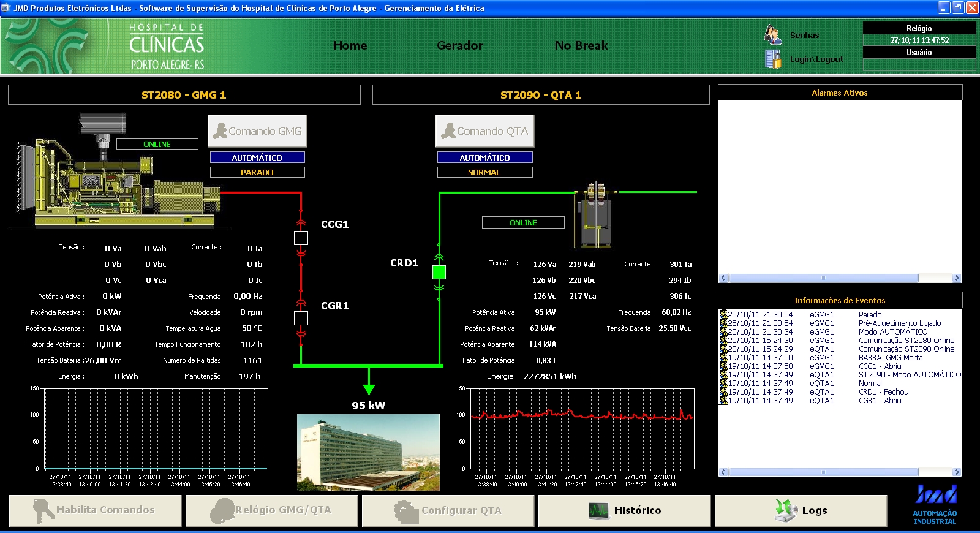
Task: Click the ST2090 - QTA 1 title
Action: tap(541, 95)
